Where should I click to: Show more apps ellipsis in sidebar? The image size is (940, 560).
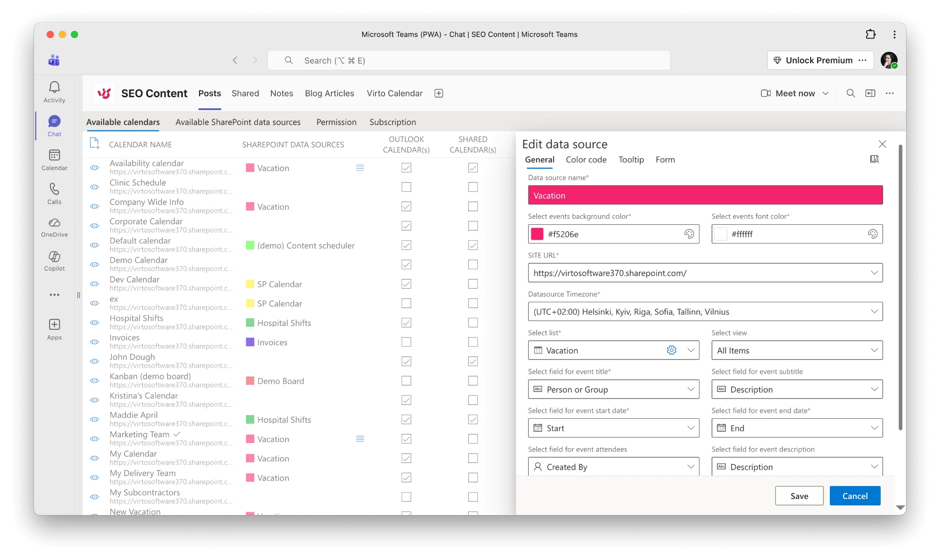pyautogui.click(x=54, y=295)
